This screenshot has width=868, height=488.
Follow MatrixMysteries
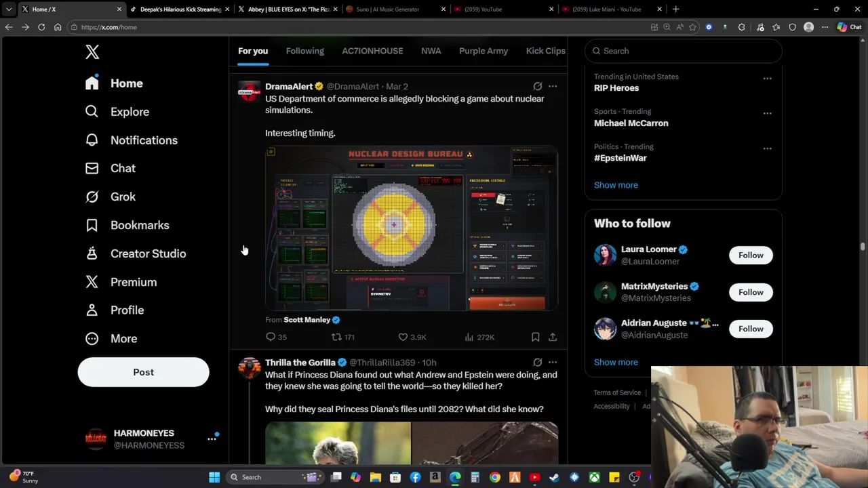point(751,292)
